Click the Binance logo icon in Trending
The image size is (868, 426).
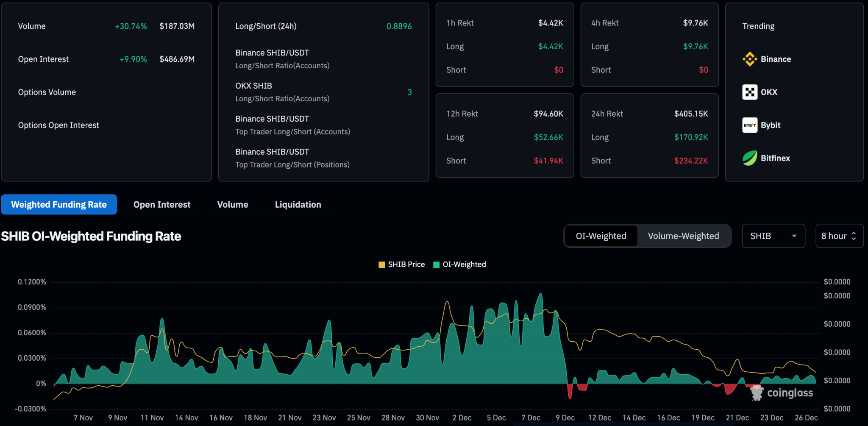[750, 59]
